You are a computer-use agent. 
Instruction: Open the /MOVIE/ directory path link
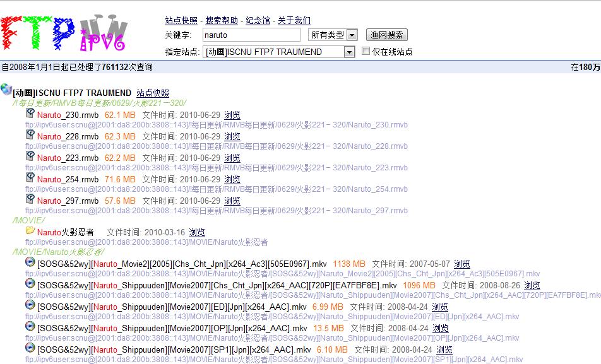coord(28,220)
